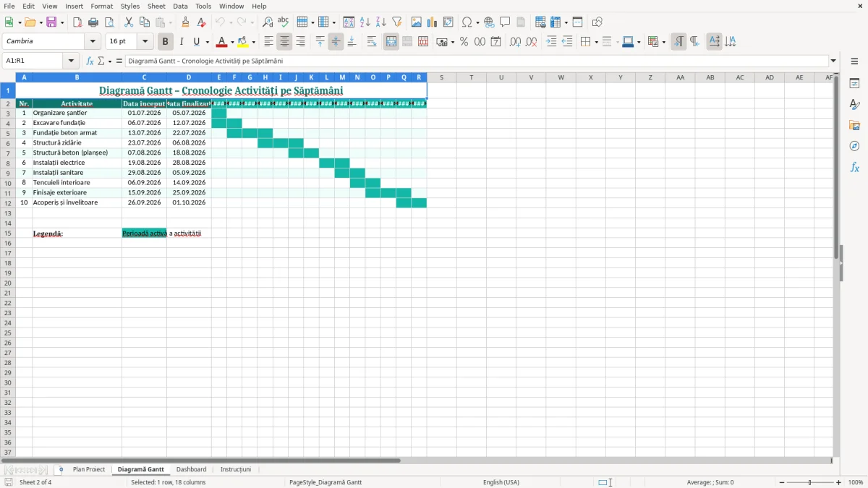868x488 pixels.
Task: Open the Borders dropdown arrow
Action: click(x=596, y=42)
